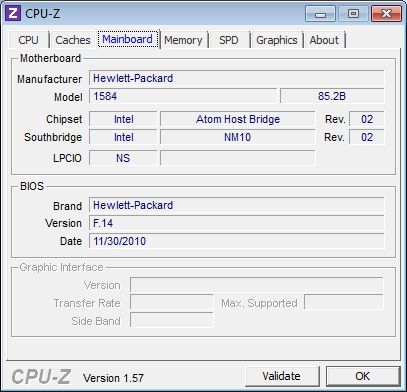
Task: Click the Chipset label
Action: pyautogui.click(x=64, y=119)
